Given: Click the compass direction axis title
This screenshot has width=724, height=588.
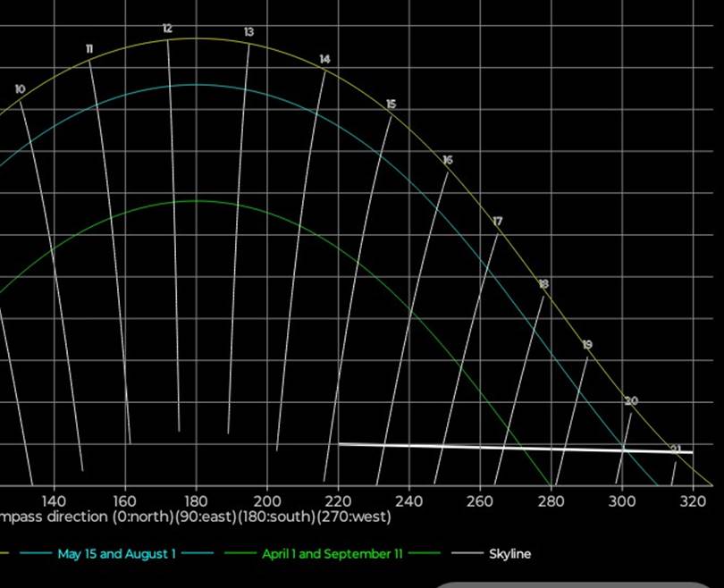Looking at the screenshot, I should [197, 517].
